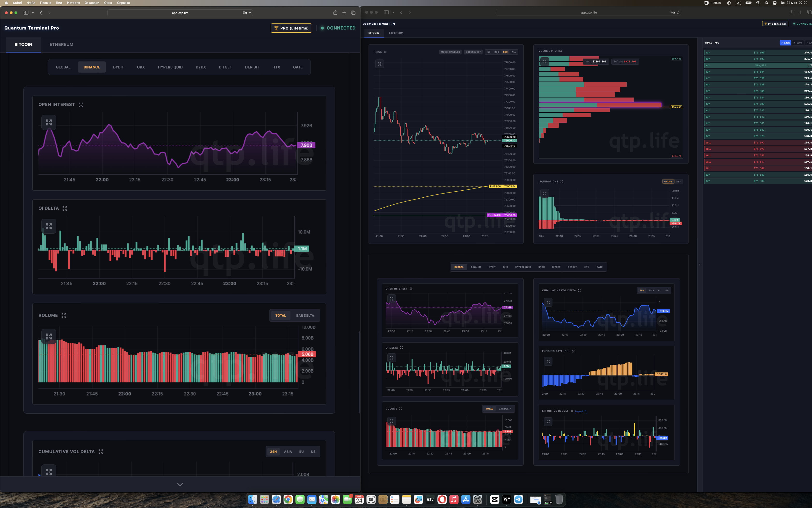812x508 pixels.
Task: Click address bar in the background Safari window
Action: [x=588, y=12]
